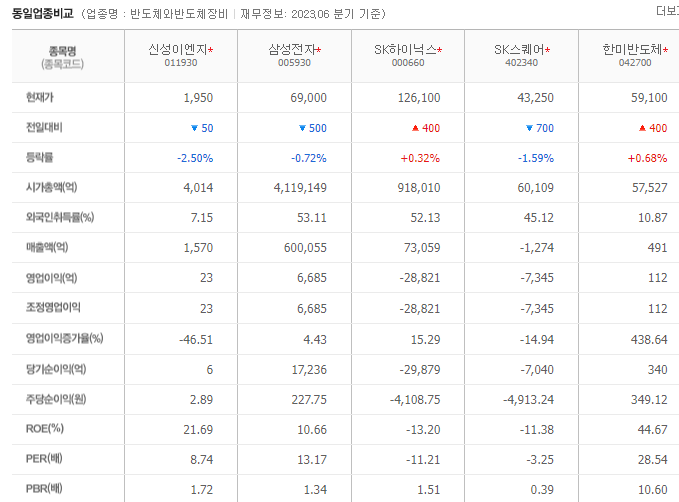The height and width of the screenshot is (502, 679).
Task: Click the +0.32% change rate
Action: 420,158
